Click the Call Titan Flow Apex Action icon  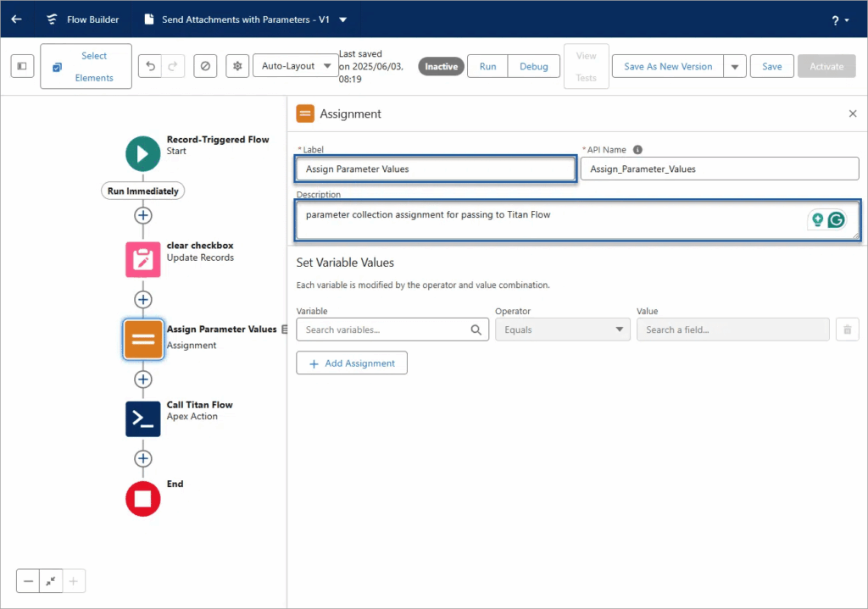coord(142,418)
